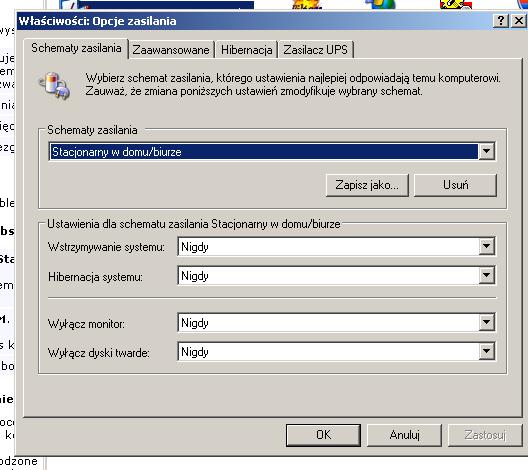Expand the Wstrzymywanie systemu dropdown arrow

coord(486,246)
